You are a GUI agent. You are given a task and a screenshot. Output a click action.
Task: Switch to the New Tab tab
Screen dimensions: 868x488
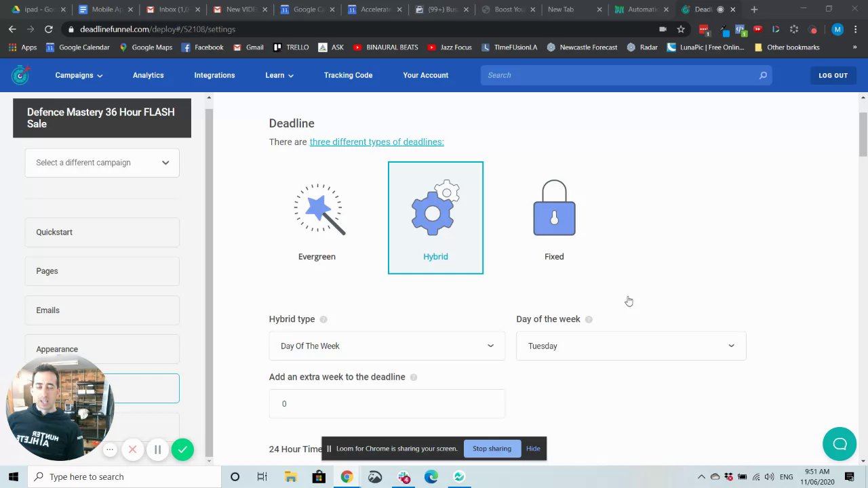pyautogui.click(x=573, y=9)
